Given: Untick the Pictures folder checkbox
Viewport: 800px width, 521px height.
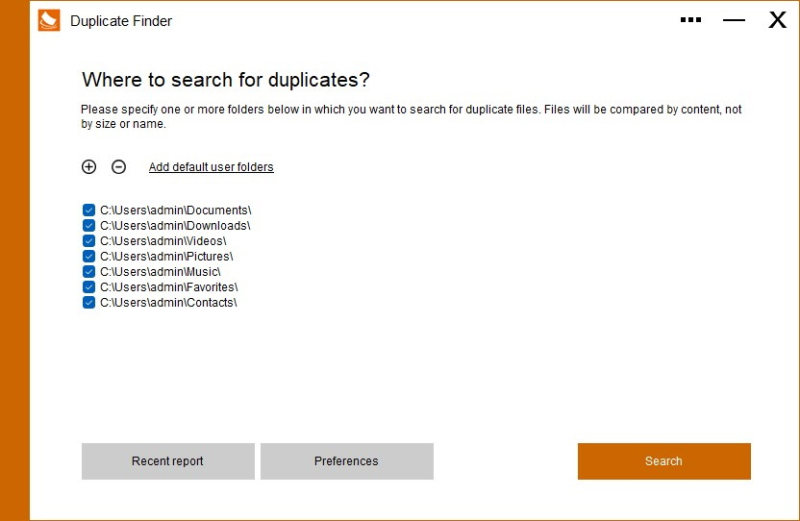Looking at the screenshot, I should tap(89, 256).
